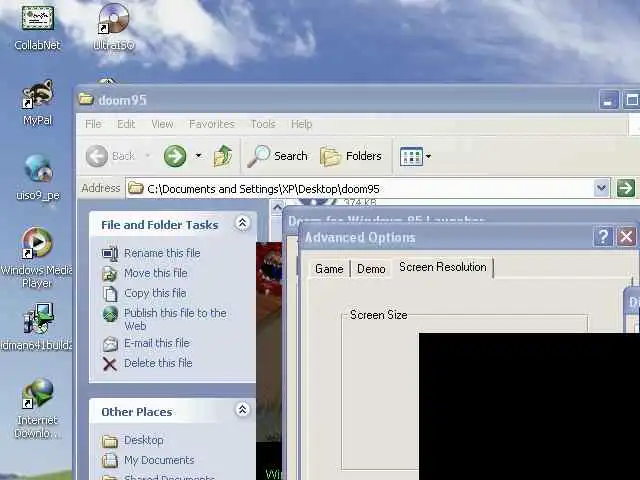Collapse the File and Folder Tasks panel
640x480 pixels.
[242, 223]
